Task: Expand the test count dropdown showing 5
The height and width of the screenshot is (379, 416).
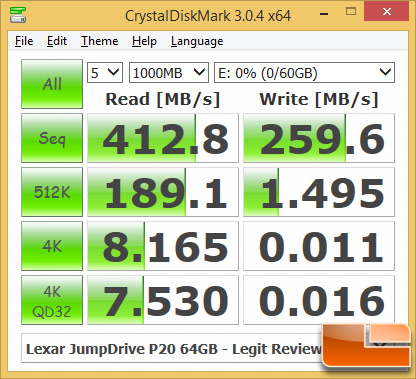Action: click(105, 72)
